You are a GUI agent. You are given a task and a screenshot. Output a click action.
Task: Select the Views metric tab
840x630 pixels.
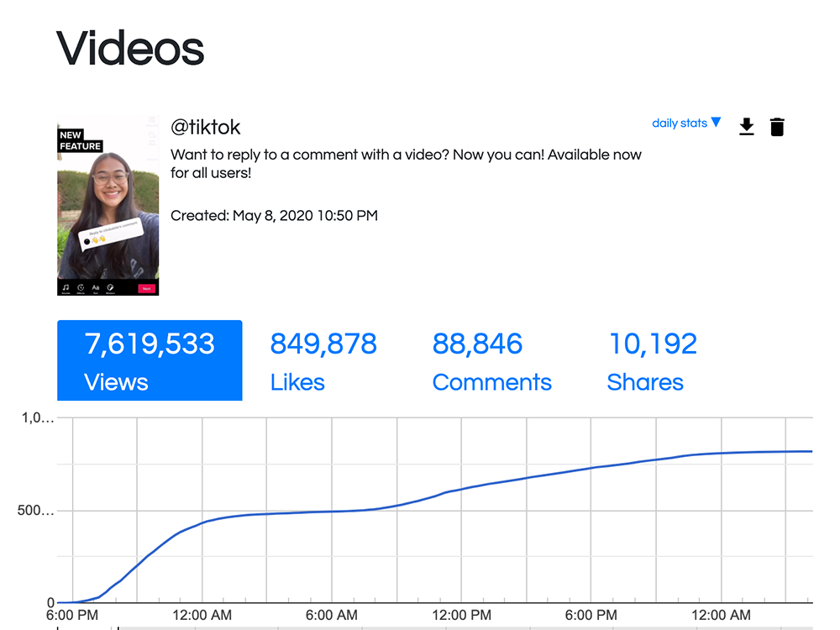150,360
